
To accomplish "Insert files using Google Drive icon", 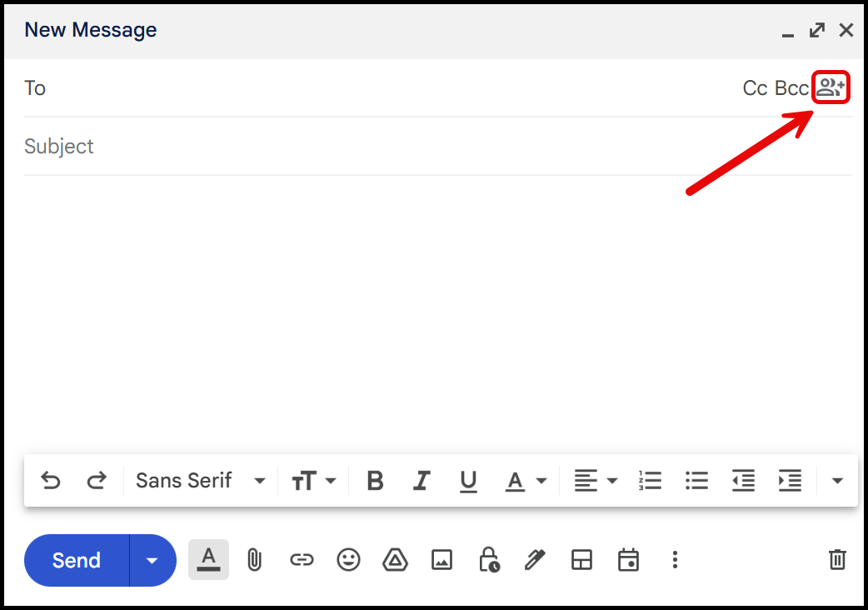I will (395, 560).
